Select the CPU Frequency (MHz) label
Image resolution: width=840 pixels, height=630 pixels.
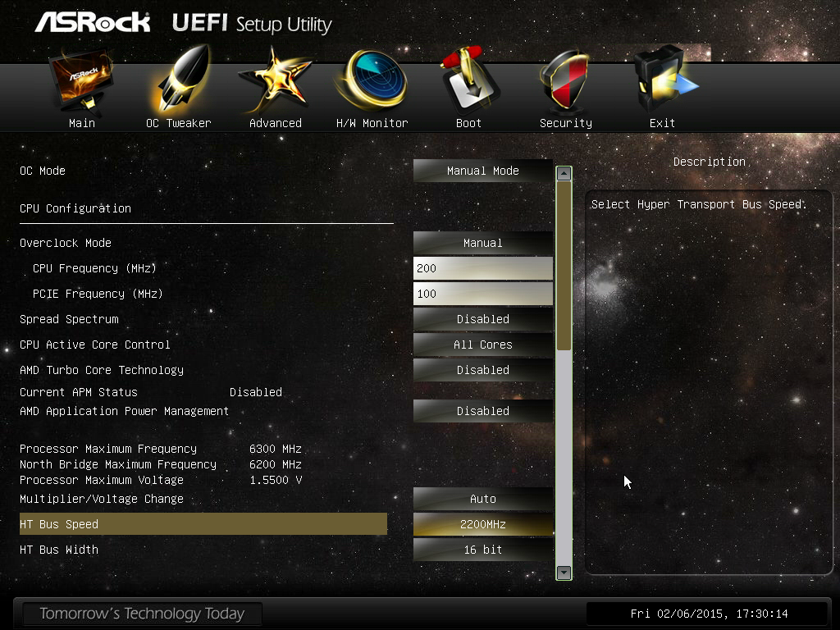pyautogui.click(x=94, y=268)
